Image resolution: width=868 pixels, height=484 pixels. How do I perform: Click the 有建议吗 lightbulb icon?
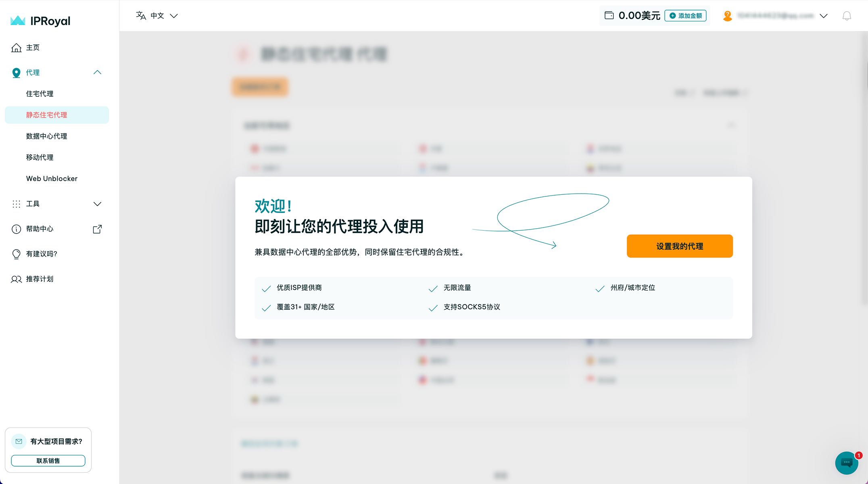coord(16,254)
